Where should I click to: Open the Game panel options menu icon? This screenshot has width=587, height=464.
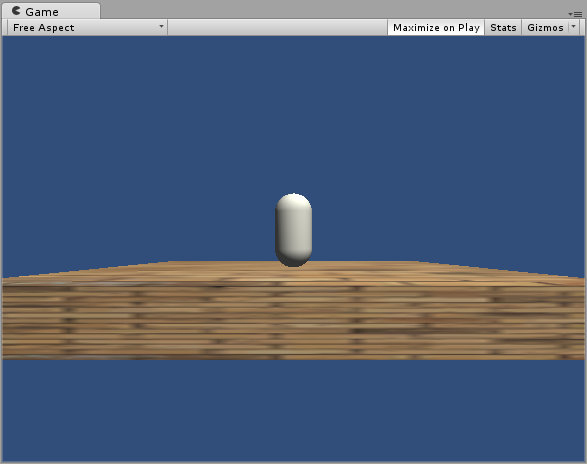[575, 14]
